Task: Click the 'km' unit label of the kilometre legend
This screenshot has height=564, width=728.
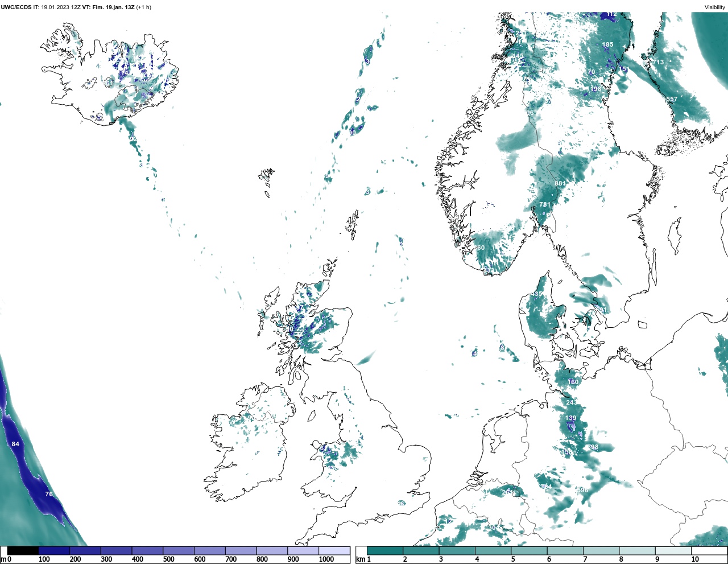Action: coord(360,559)
